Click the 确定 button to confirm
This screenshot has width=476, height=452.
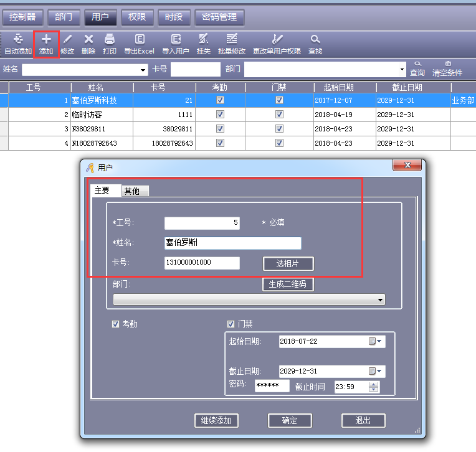click(x=290, y=421)
